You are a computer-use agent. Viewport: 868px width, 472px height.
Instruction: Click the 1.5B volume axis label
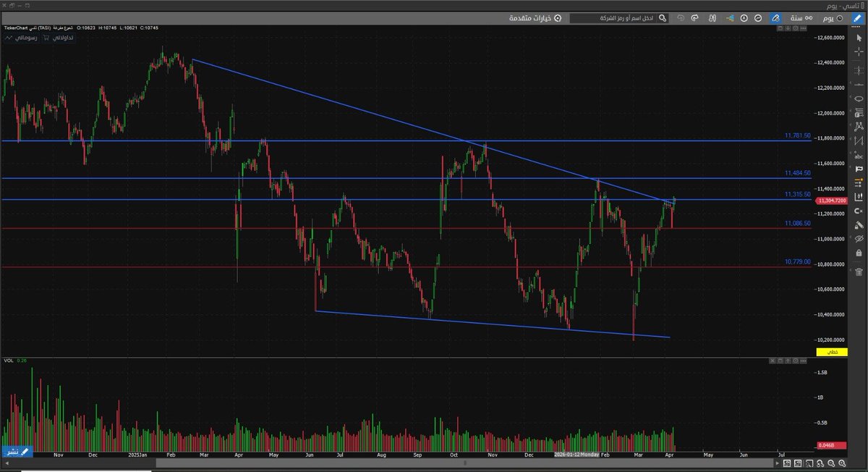tap(822, 371)
